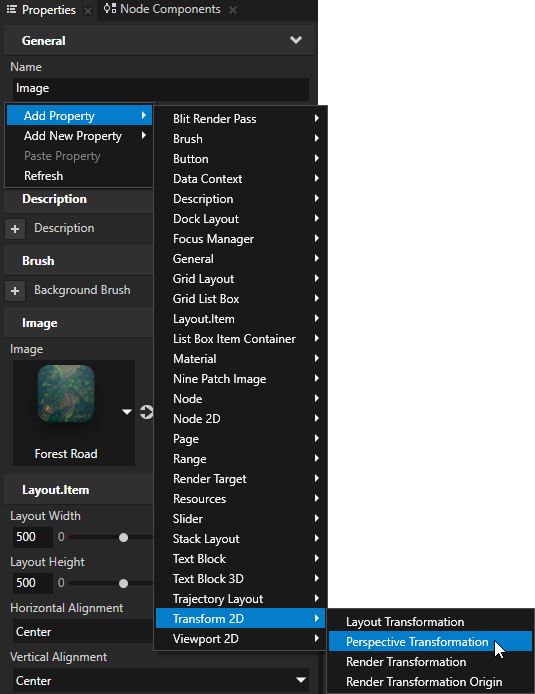Click the Name input field containing Image
Viewport: 535px width, 694px height.
pos(161,89)
